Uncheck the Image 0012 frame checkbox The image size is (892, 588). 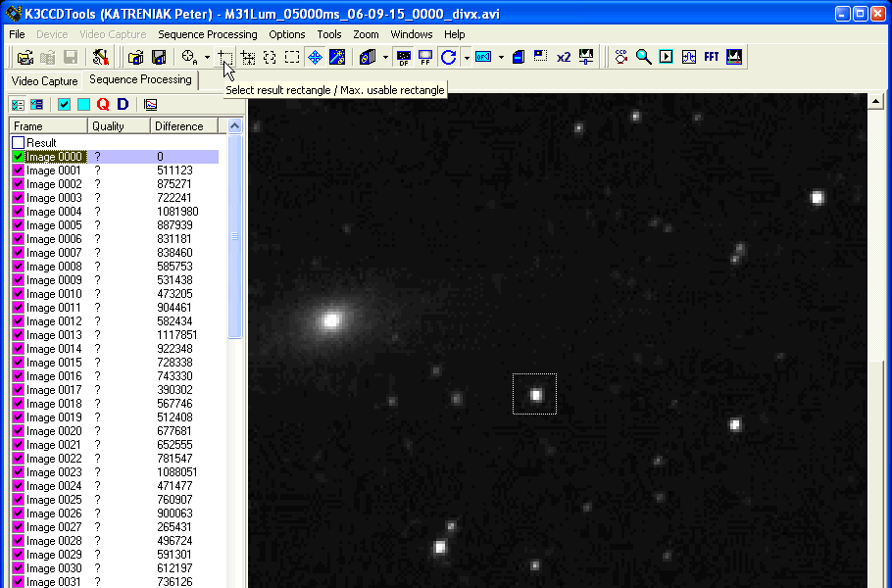[x=18, y=321]
